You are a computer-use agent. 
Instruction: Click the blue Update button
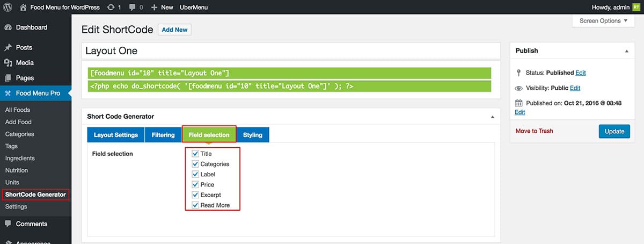[614, 131]
